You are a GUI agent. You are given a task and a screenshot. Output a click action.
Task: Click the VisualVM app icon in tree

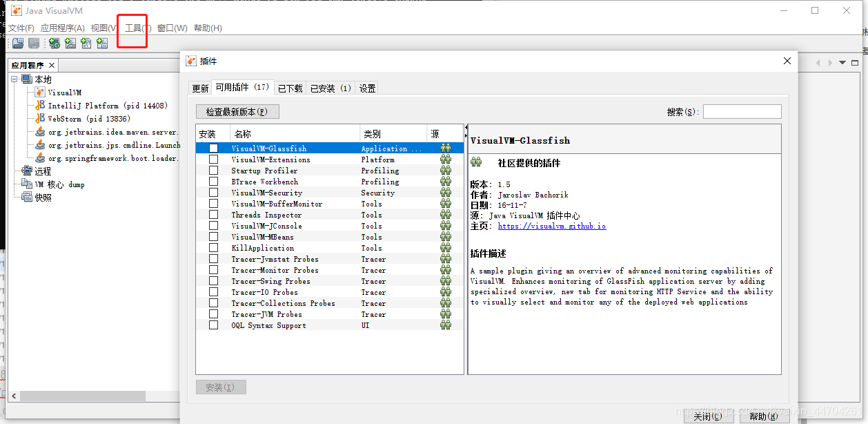click(40, 93)
